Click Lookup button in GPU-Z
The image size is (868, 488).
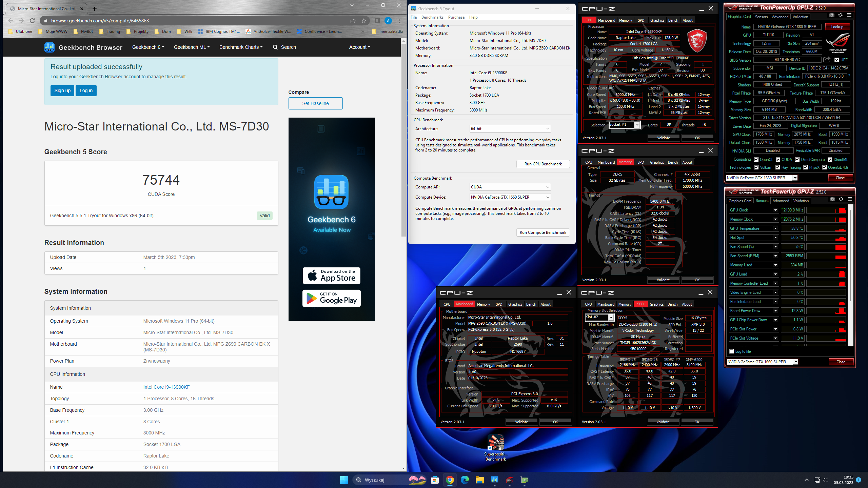point(837,27)
